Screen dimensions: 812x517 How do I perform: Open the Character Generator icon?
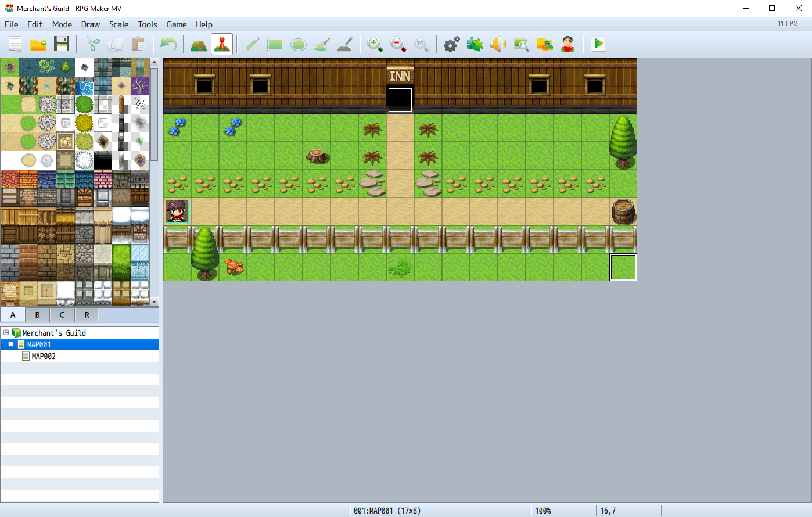coord(567,44)
